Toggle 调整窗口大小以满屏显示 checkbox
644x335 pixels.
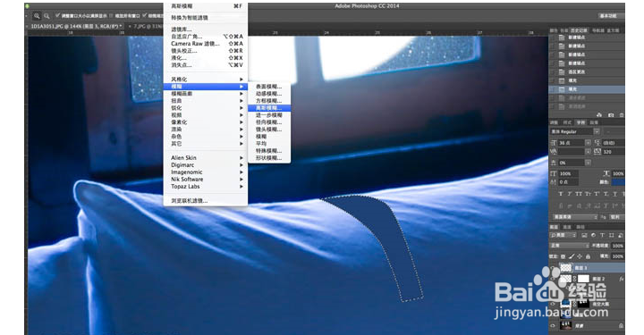(57, 16)
